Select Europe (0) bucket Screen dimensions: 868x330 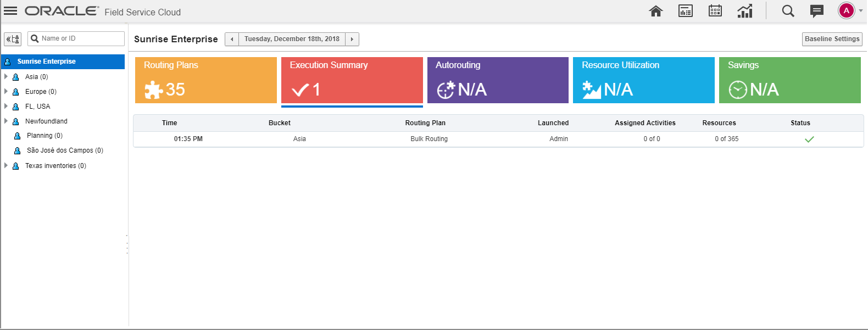(41, 92)
